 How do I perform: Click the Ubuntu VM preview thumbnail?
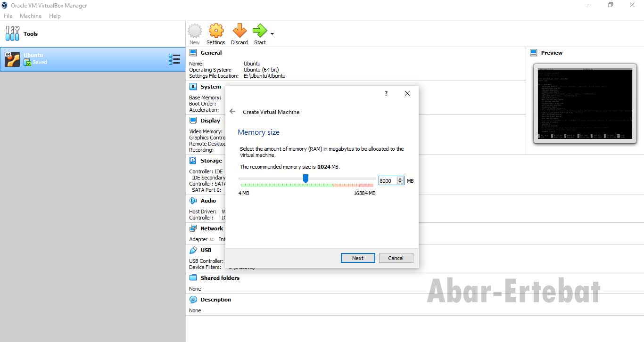tap(584, 104)
